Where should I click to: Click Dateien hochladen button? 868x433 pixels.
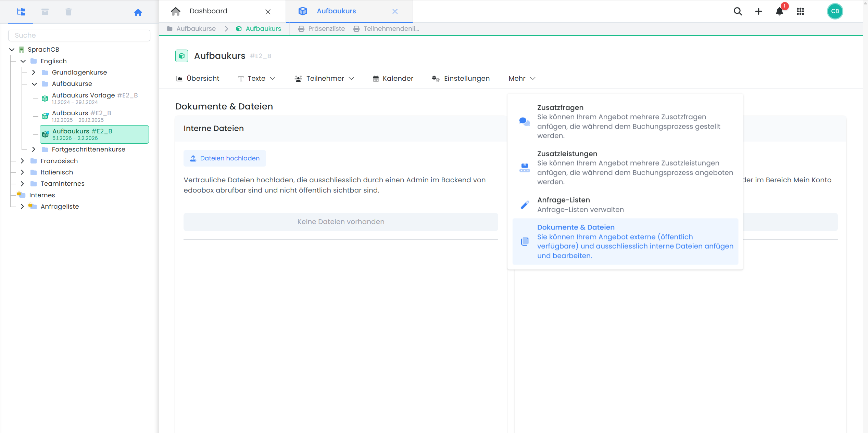tap(225, 158)
